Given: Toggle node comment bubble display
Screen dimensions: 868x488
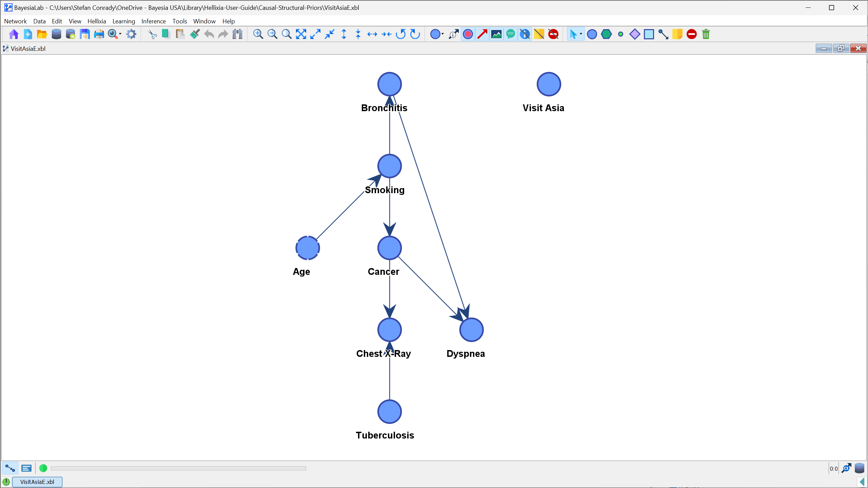Looking at the screenshot, I should tap(510, 34).
